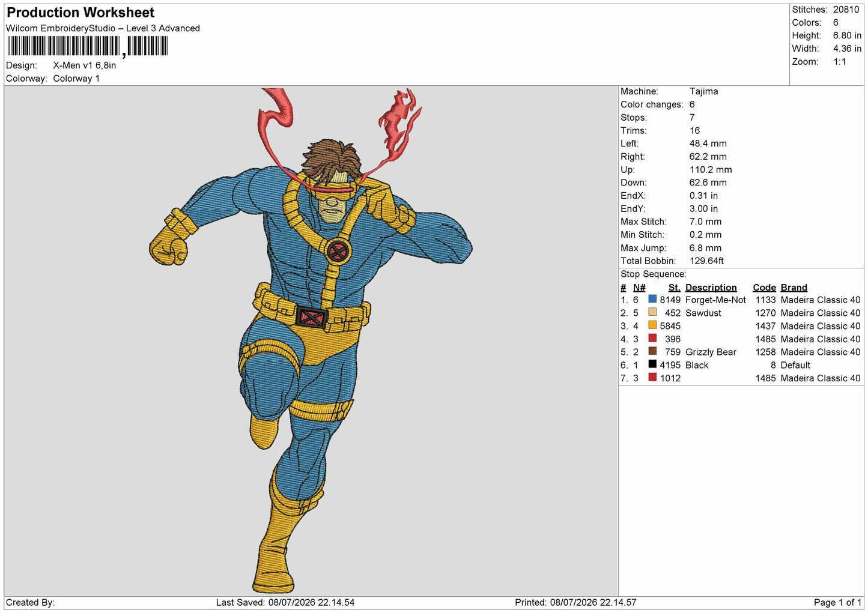Click the width value '4.36 in'
Viewport: 868px width, 613px height.
coord(847,49)
